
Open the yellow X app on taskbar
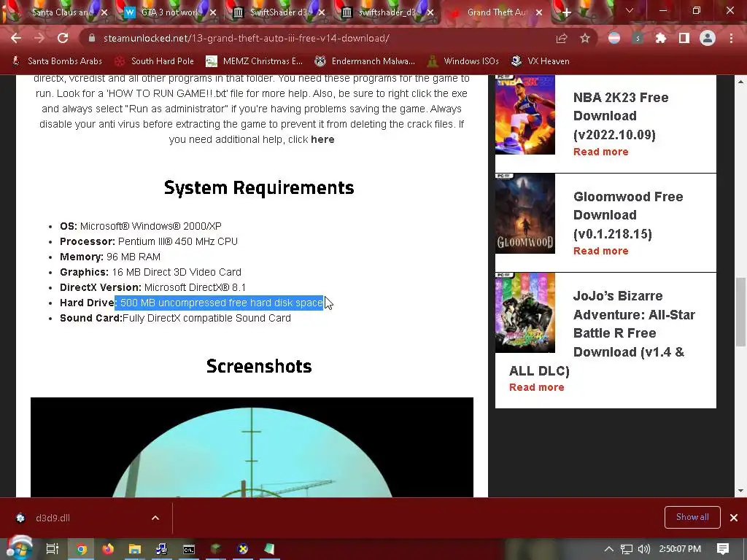pos(243,549)
